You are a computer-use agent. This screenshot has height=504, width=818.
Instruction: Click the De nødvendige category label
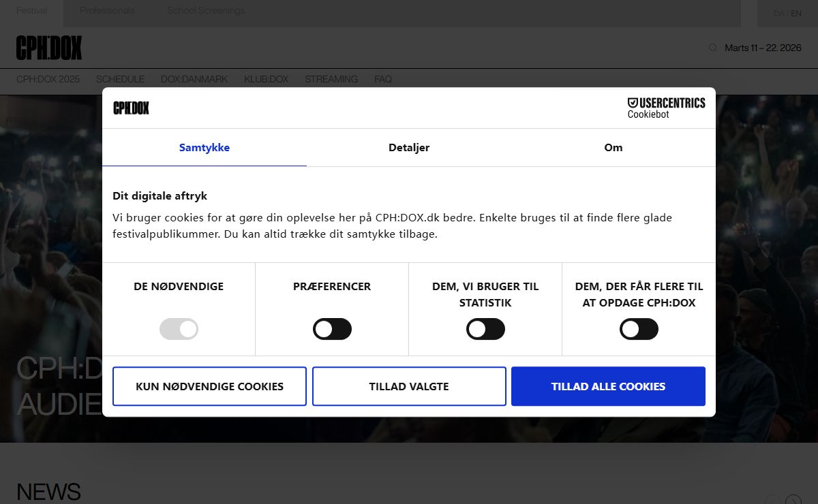[179, 287]
